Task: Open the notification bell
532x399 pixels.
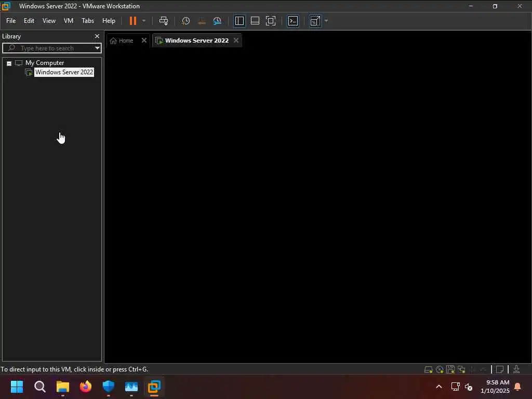Action: (x=518, y=387)
